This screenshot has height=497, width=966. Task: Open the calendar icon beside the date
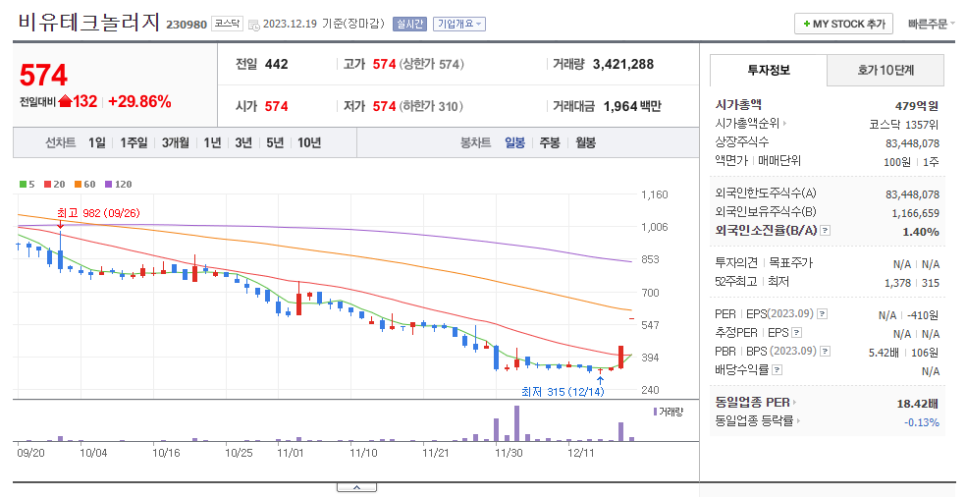[253, 25]
